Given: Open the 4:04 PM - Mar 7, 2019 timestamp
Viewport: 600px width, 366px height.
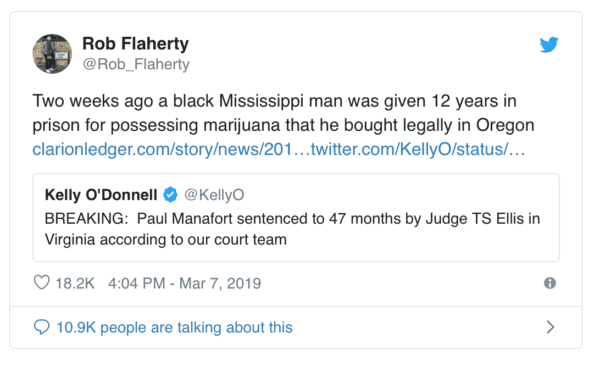Looking at the screenshot, I should (x=184, y=284).
